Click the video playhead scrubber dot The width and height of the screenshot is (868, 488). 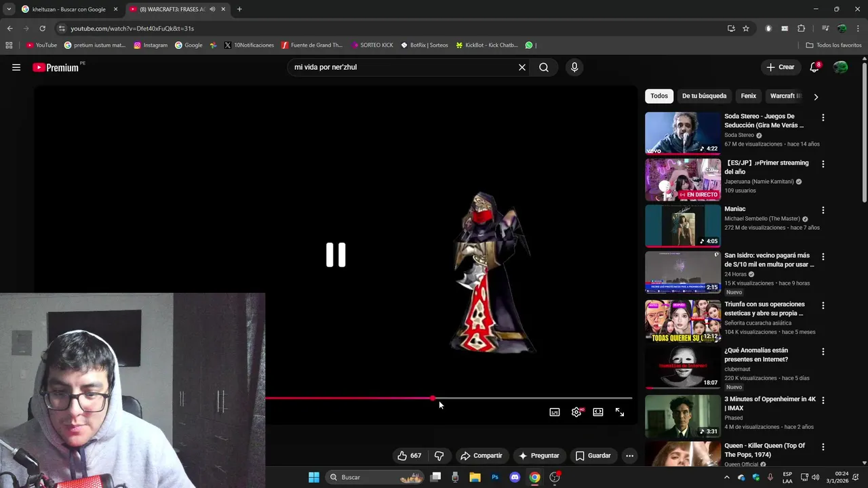(433, 398)
